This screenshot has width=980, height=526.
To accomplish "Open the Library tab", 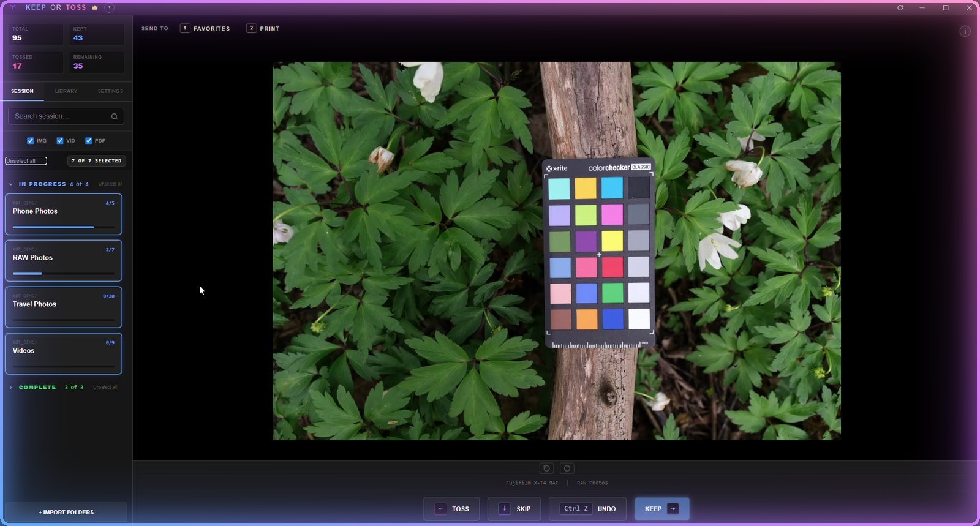I will [66, 91].
